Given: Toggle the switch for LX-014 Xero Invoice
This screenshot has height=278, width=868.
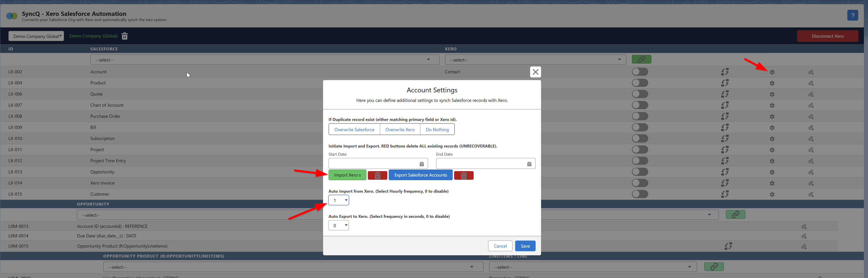Looking at the screenshot, I should point(640,183).
